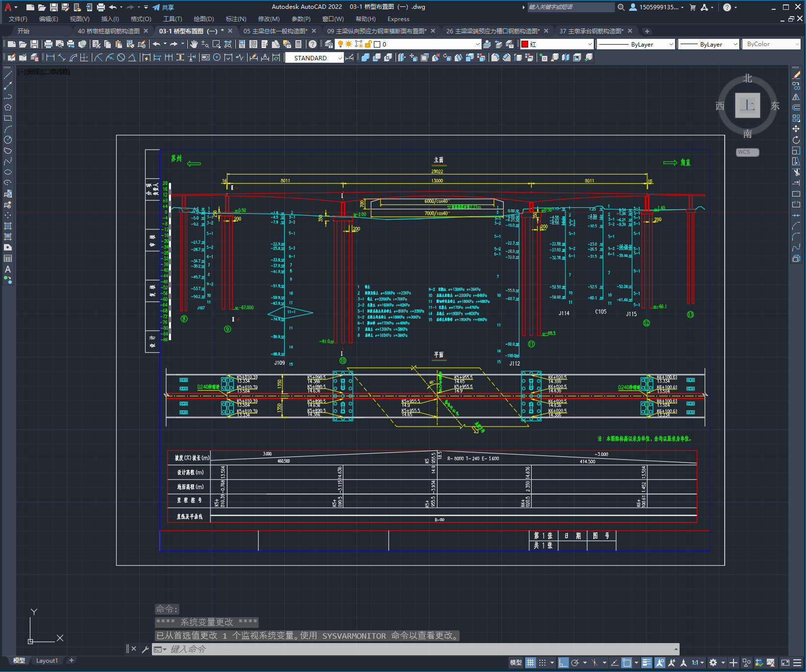This screenshot has width=806, height=672.
Task: Open Workspace Switching gear in status bar
Action: (713, 663)
